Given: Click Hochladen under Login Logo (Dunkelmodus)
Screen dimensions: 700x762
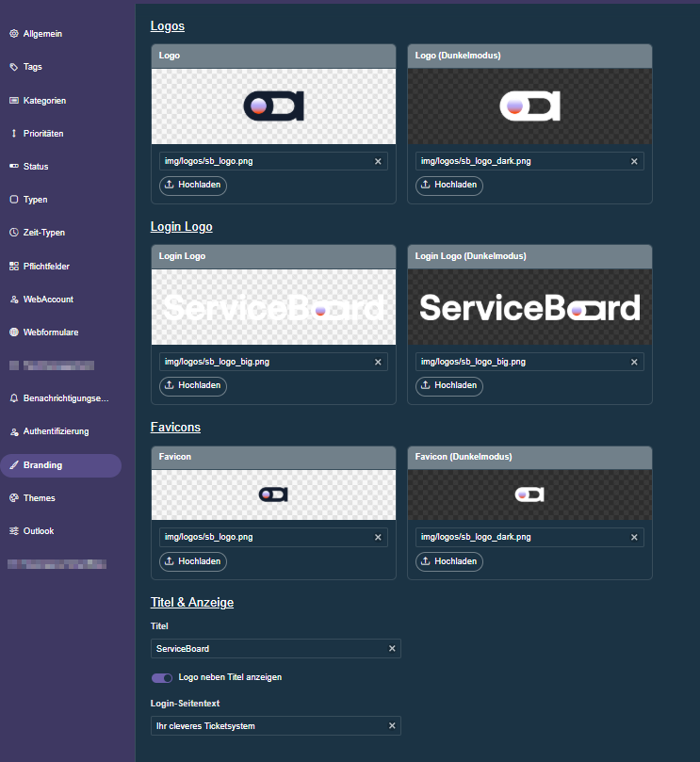Looking at the screenshot, I should coord(449,385).
